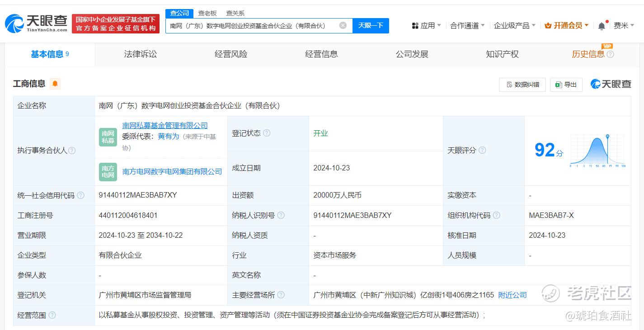Click the 南方电网 company logo icon

coord(108,172)
